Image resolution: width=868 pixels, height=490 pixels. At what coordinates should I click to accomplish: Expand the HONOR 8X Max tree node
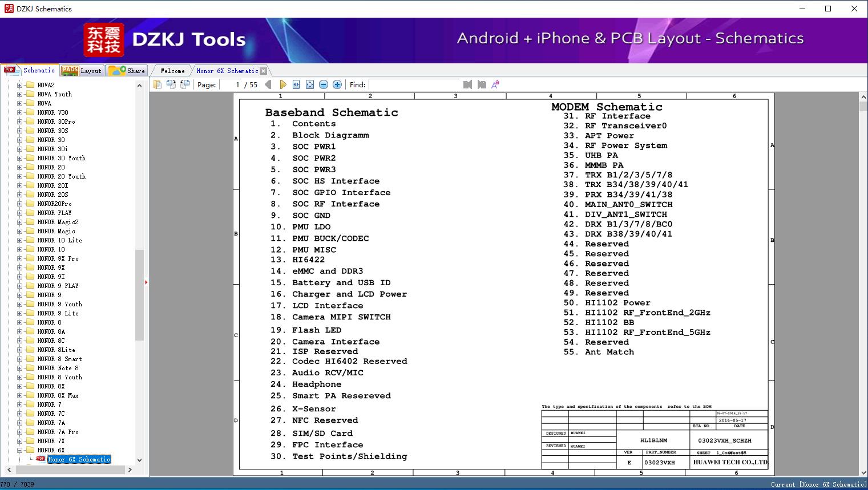point(19,395)
